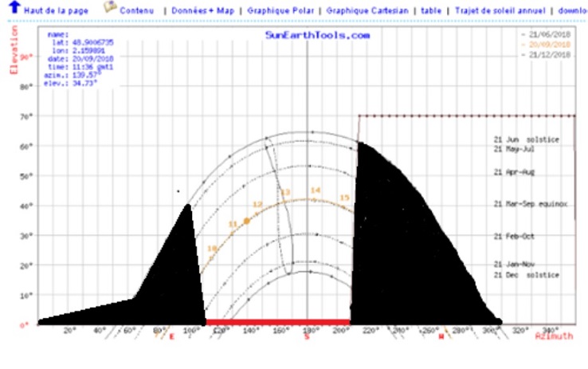The image size is (588, 369).
Task: Jump to Graphique Polar section
Action: [280, 10]
